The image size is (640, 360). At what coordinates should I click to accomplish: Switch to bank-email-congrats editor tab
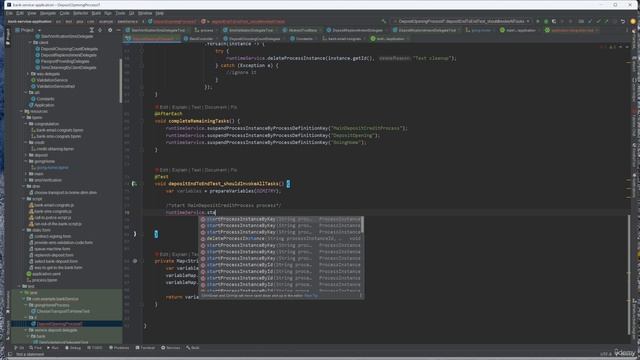tap(344, 39)
